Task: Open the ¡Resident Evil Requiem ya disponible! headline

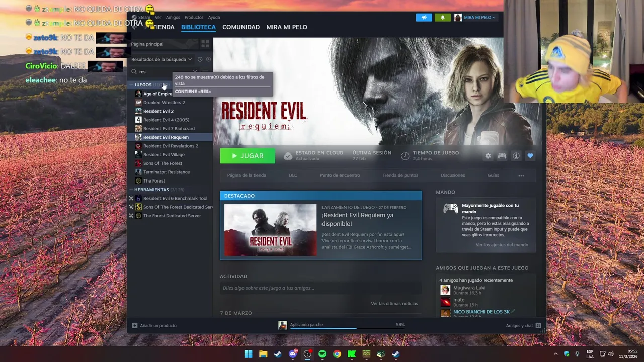Action: (357, 219)
